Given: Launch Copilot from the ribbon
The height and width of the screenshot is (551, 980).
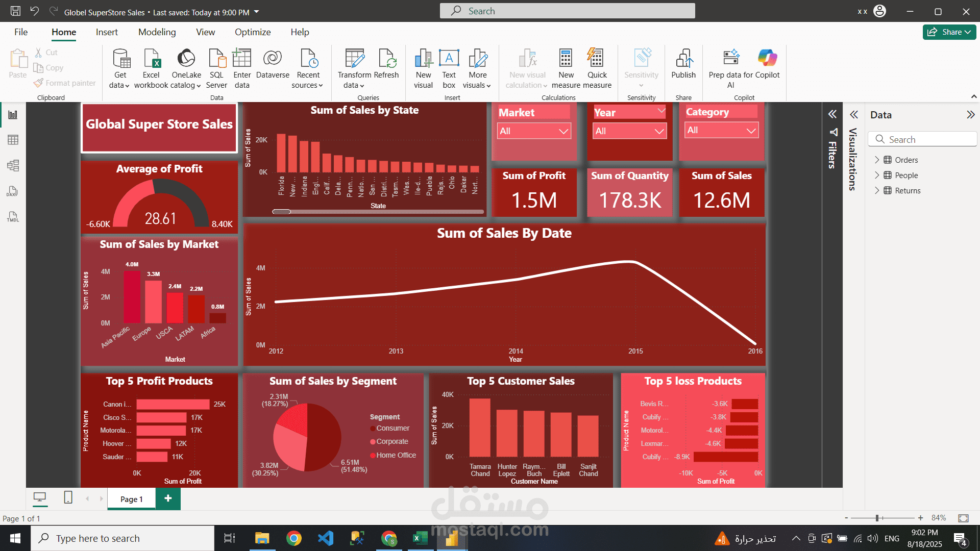Looking at the screenshot, I should point(767,64).
